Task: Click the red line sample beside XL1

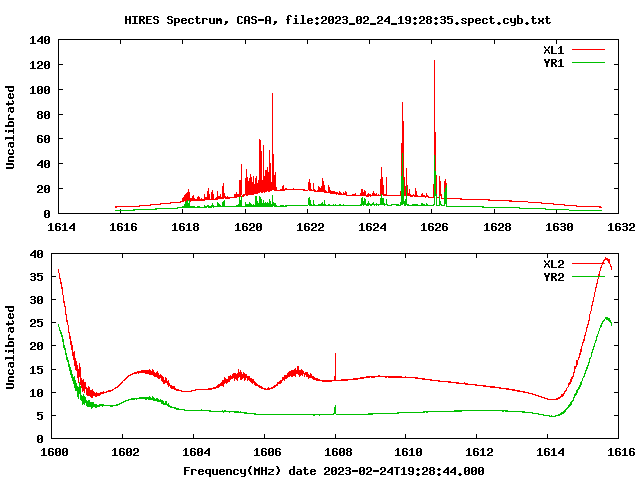Action: (588, 50)
